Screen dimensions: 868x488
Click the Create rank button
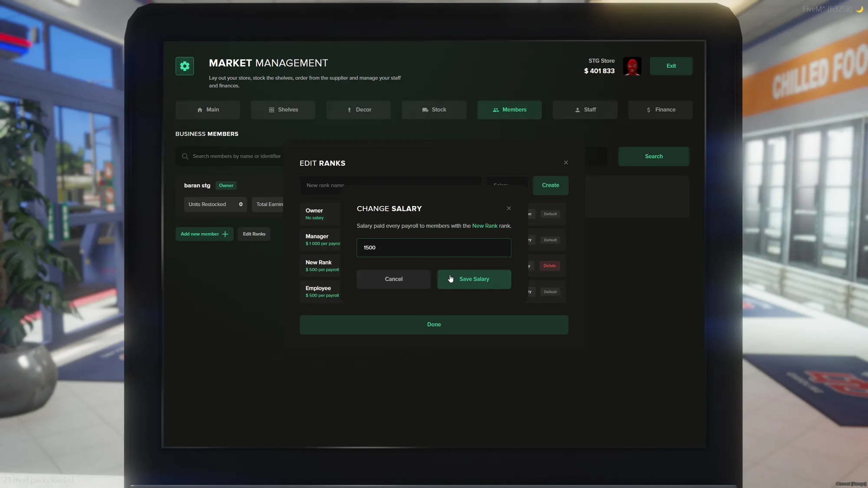pyautogui.click(x=550, y=185)
